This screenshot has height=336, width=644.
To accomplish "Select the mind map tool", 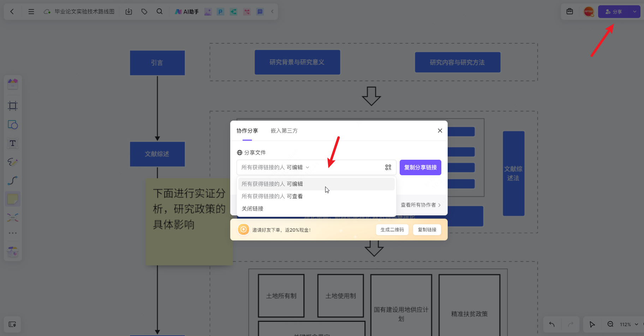I will 13,218.
